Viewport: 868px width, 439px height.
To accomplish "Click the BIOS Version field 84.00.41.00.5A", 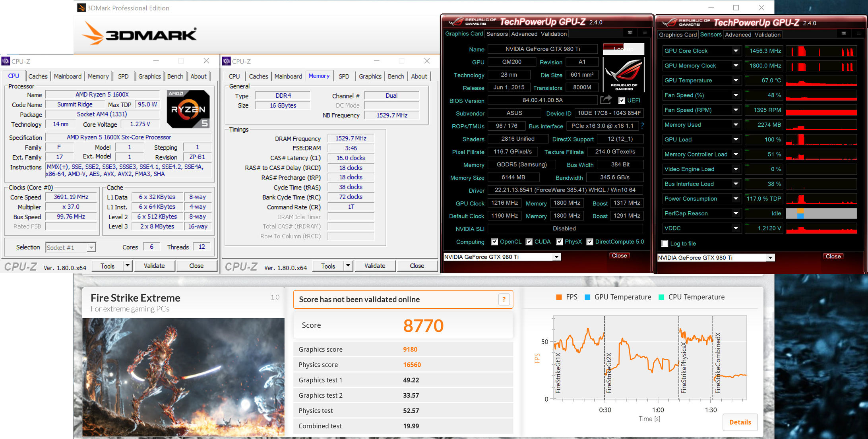I will click(542, 100).
